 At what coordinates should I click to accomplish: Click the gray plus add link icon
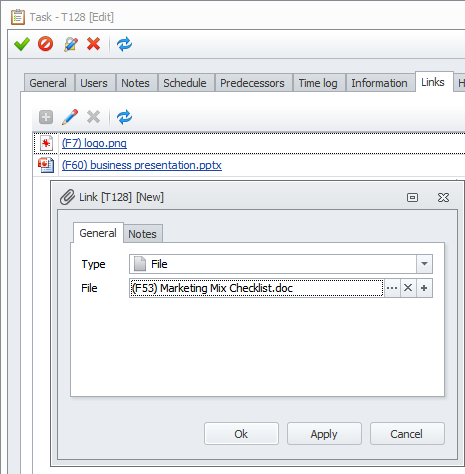click(46, 117)
